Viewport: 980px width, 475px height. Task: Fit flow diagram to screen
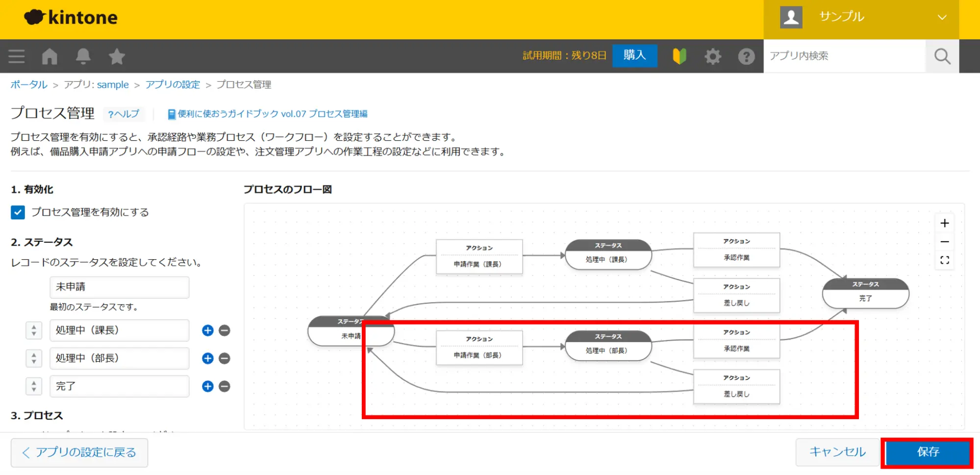coord(944,260)
